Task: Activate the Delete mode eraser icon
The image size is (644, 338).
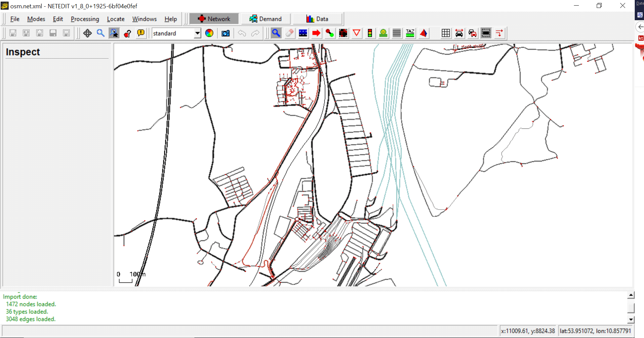Action: tap(290, 33)
